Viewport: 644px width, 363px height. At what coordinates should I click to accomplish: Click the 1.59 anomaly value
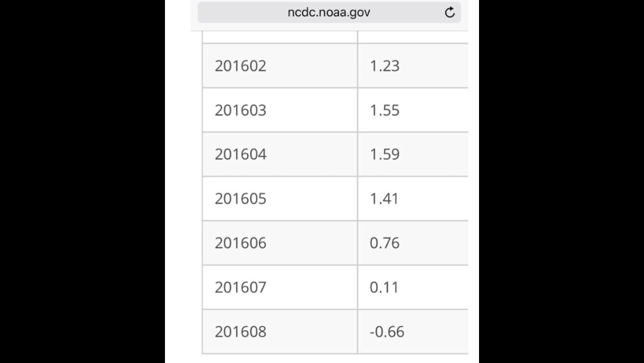point(384,154)
